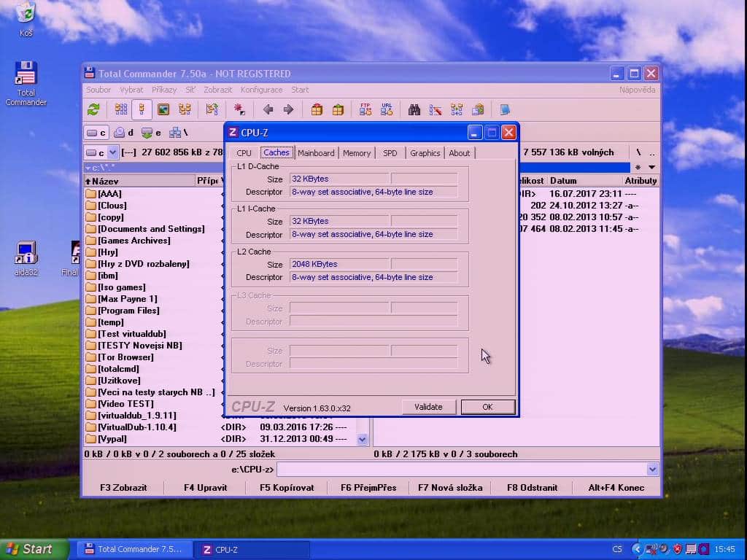Open the Příkazy menu
Viewport: 747px width, 560px height.
coord(164,90)
